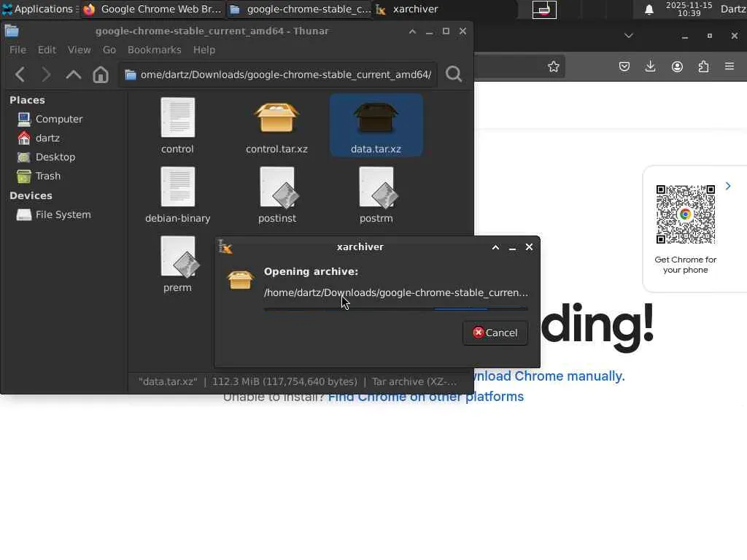747x560 pixels.
Task: Click xarchiver archive path text
Action: (x=396, y=293)
